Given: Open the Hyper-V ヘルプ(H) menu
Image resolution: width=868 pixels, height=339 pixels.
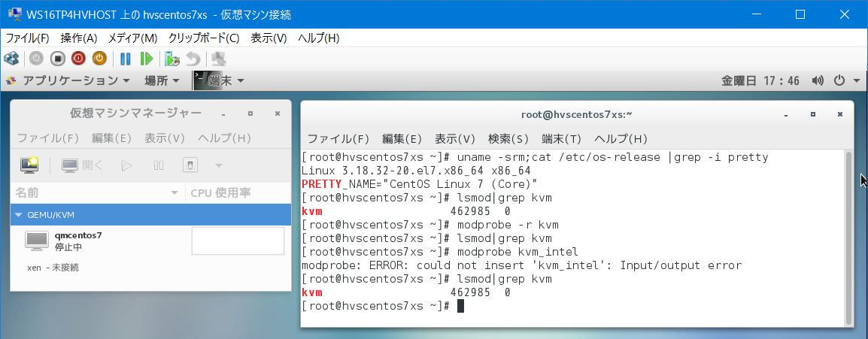Looking at the screenshot, I should point(318,38).
